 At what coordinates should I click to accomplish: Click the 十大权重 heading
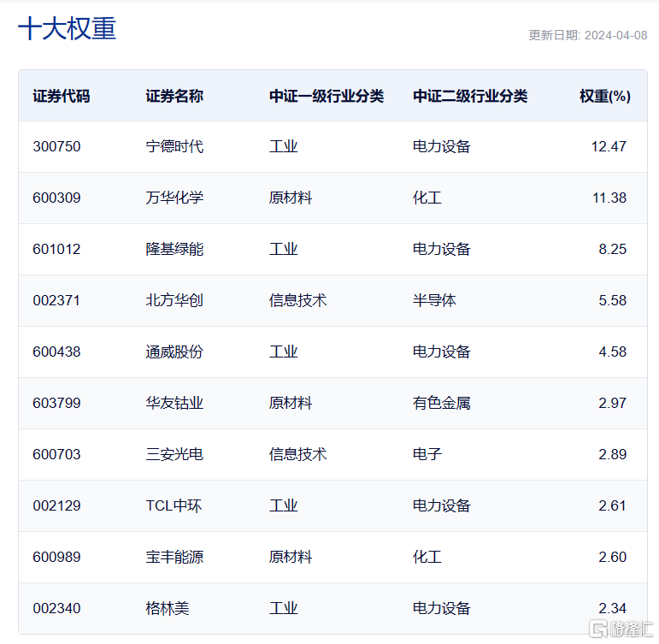point(67,28)
